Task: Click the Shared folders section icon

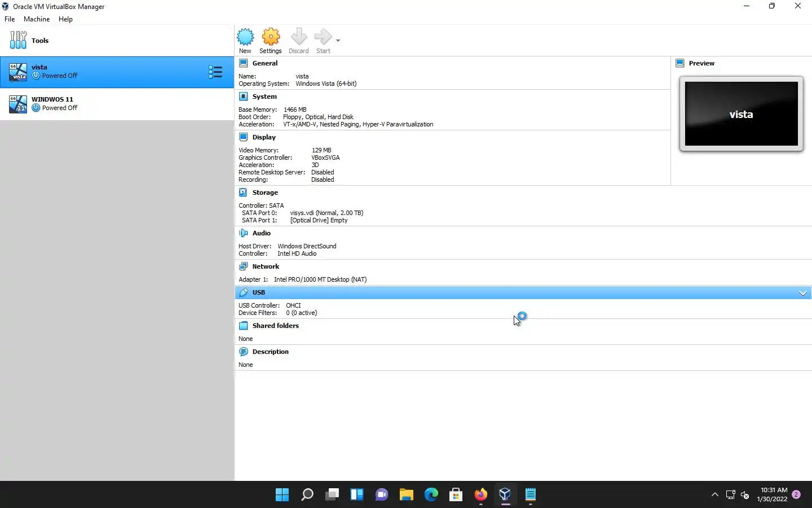Action: point(244,326)
